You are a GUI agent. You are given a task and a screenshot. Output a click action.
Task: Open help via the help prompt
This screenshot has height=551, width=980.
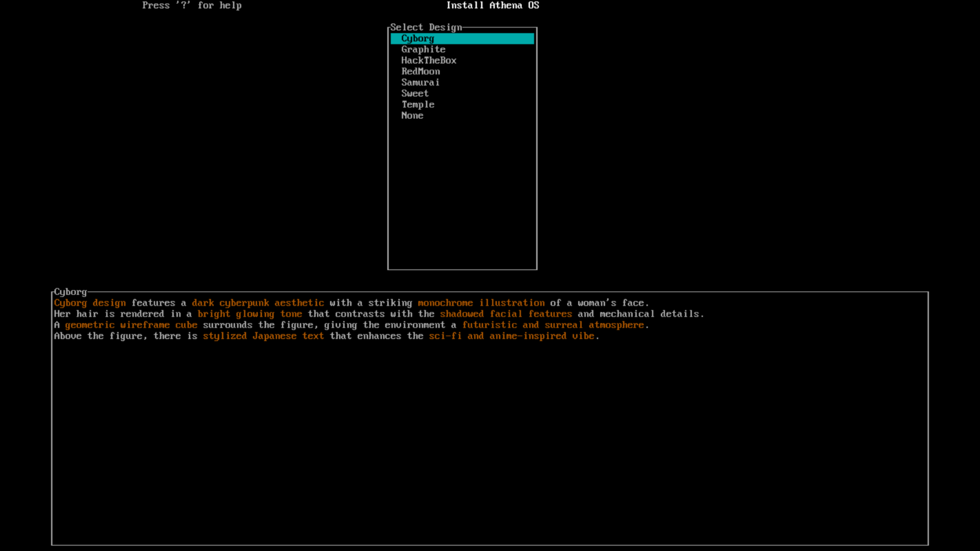click(192, 5)
